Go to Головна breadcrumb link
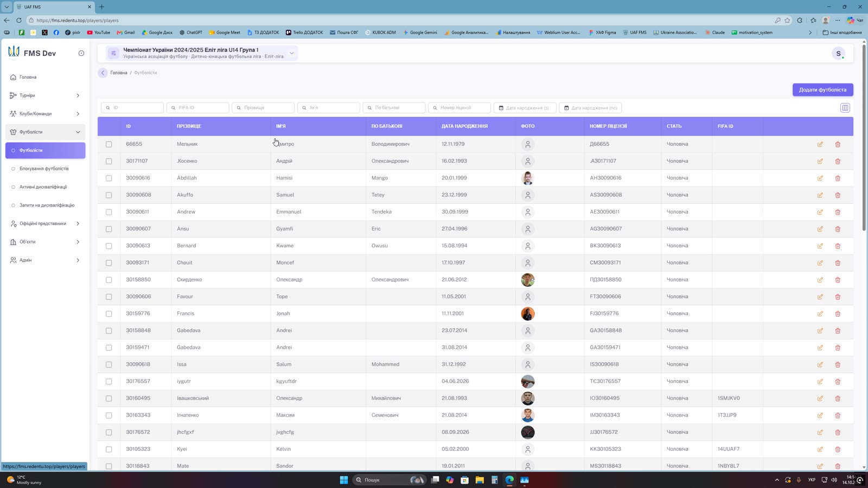This screenshot has height=488, width=868. [119, 73]
